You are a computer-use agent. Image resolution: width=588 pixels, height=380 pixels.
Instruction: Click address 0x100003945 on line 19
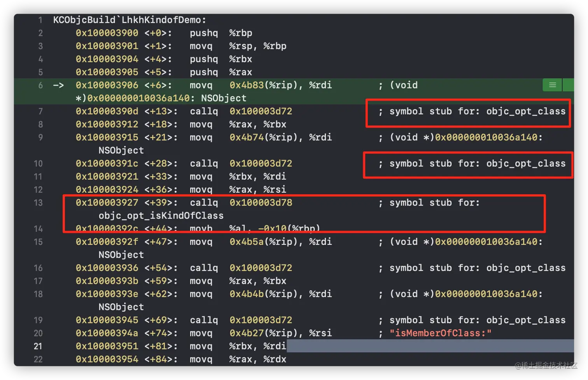pyautogui.click(x=107, y=320)
